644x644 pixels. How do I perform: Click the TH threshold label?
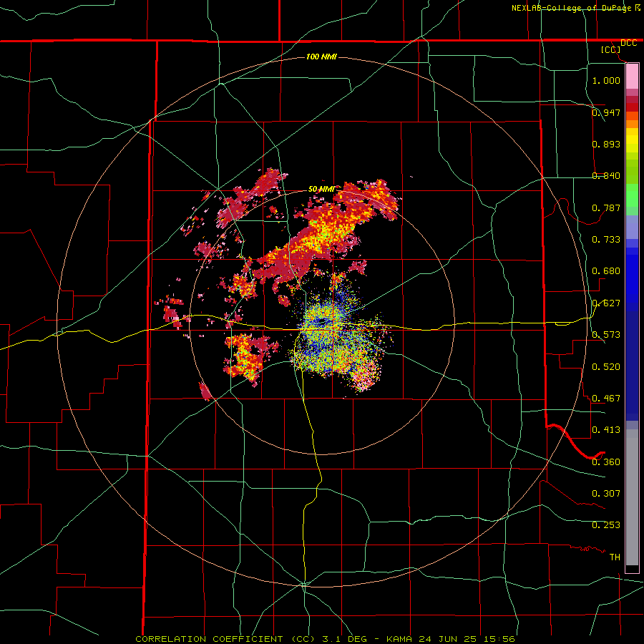[615, 557]
